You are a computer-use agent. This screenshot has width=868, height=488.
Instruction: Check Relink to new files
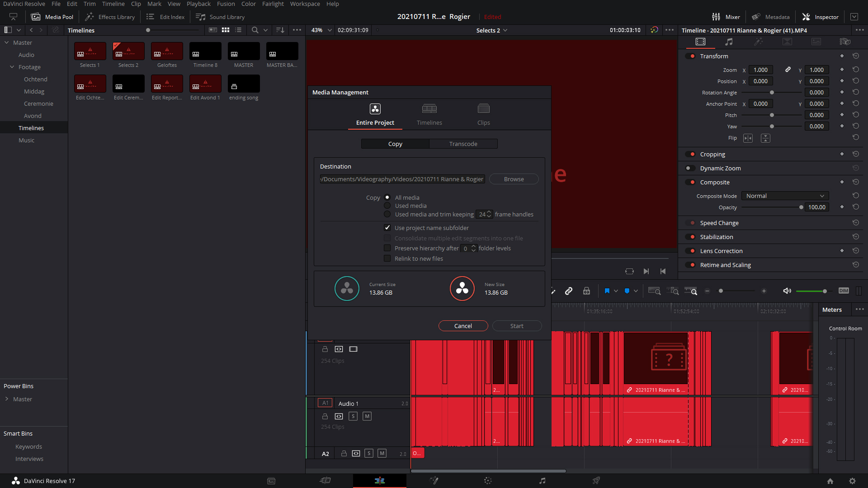click(x=387, y=258)
